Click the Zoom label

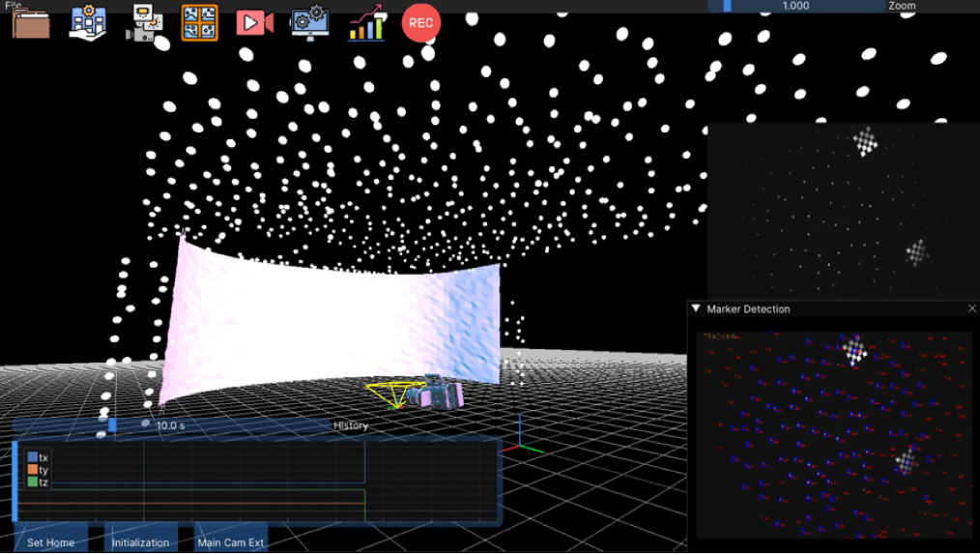coord(902,6)
